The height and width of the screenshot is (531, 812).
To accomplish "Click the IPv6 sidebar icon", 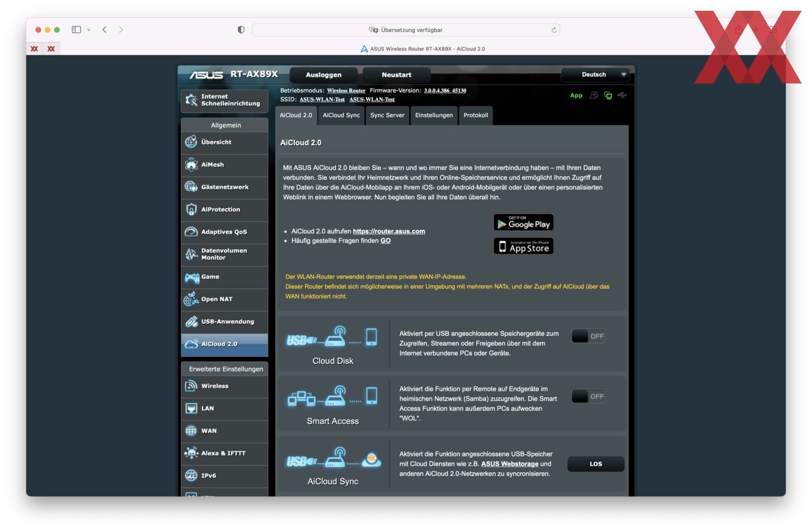I will click(191, 475).
